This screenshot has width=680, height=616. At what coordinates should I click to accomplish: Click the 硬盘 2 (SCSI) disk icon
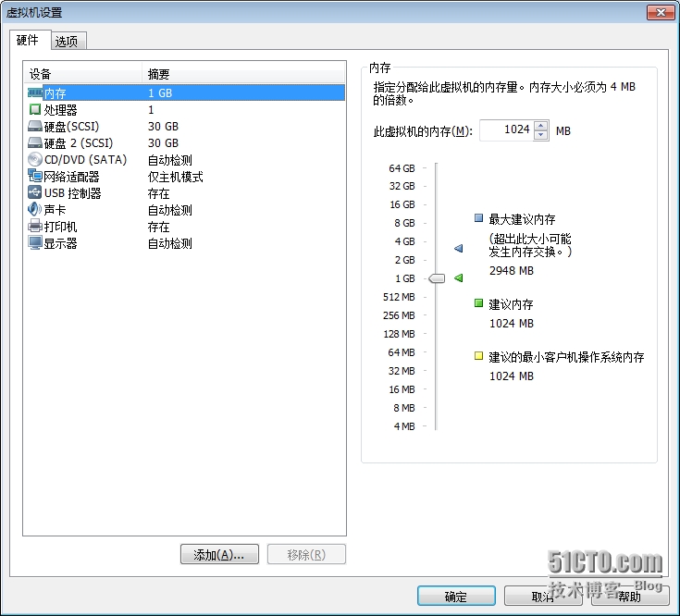coord(35,142)
